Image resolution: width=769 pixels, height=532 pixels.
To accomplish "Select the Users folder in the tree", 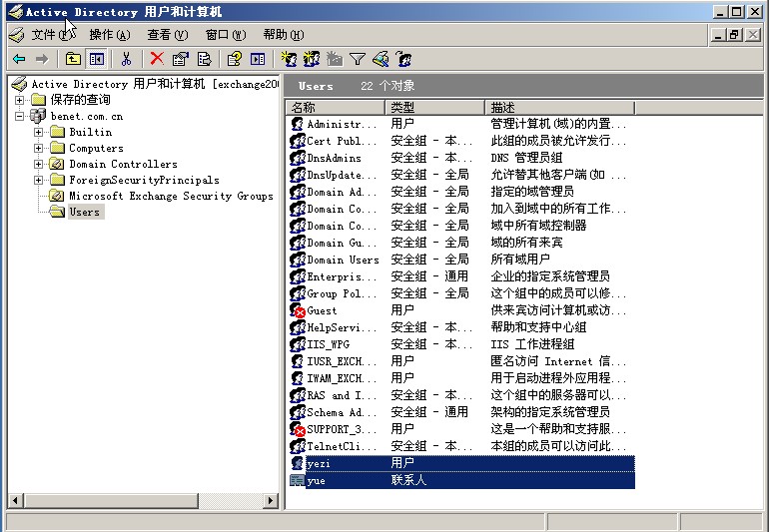I will (x=84, y=212).
